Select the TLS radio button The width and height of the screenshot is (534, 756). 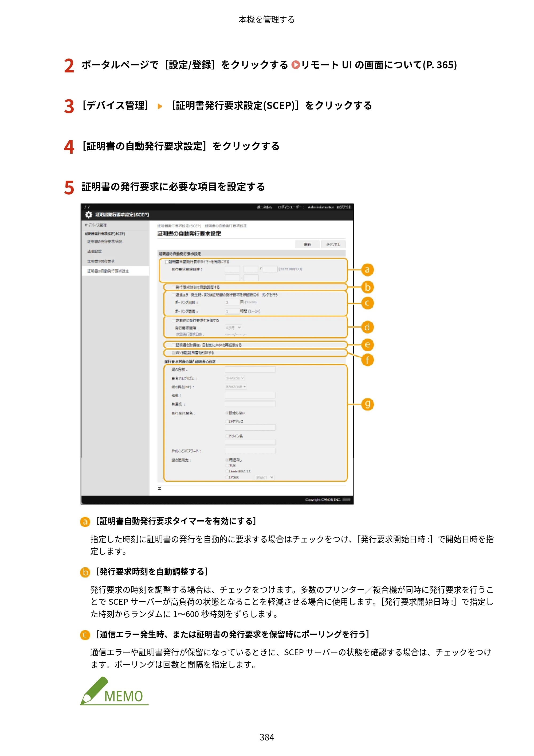(x=227, y=466)
